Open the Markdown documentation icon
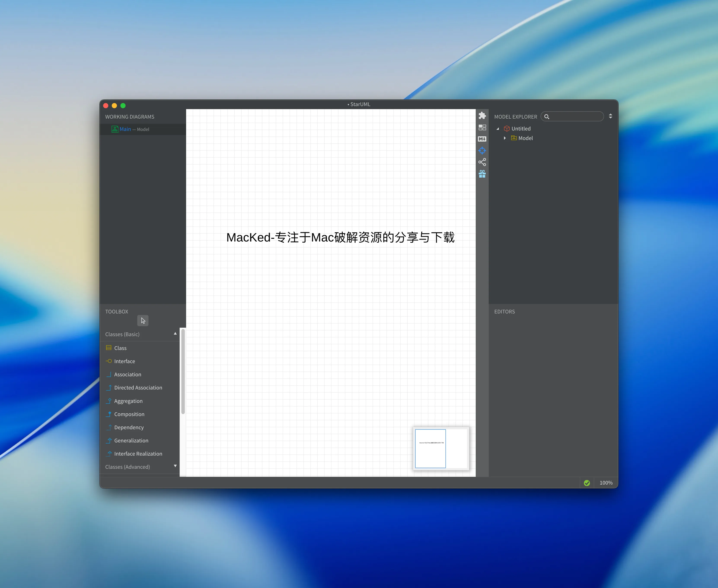Image resolution: width=718 pixels, height=588 pixels. (482, 139)
